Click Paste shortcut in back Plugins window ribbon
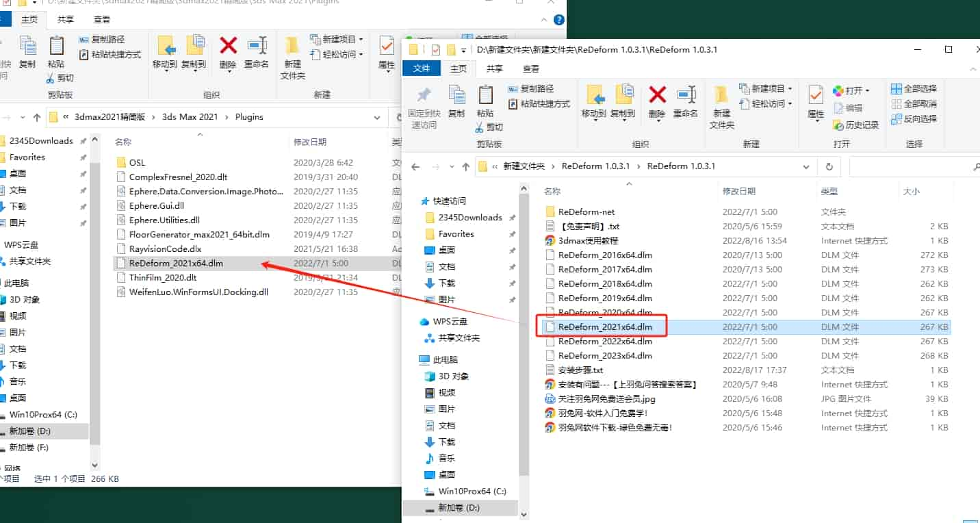This screenshot has height=523, width=980. point(110,55)
